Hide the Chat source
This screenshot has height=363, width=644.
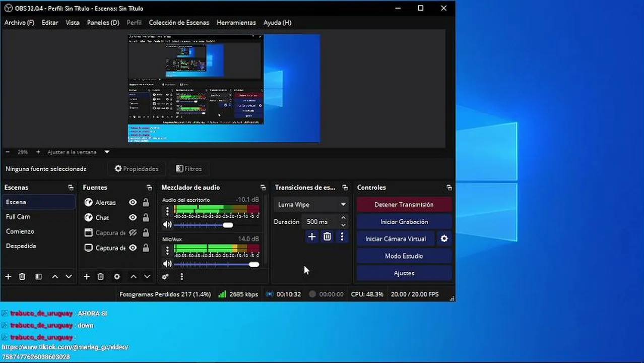133,218
